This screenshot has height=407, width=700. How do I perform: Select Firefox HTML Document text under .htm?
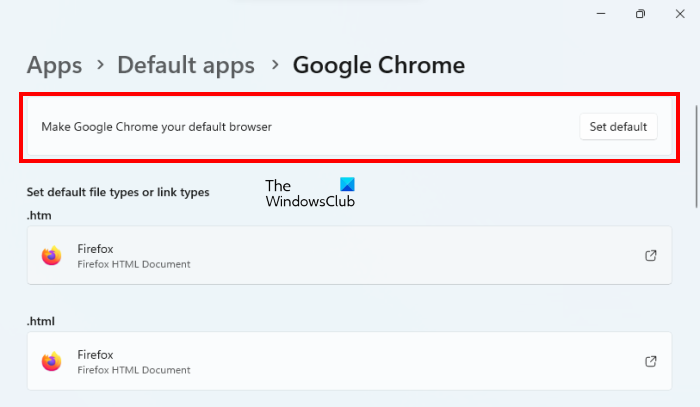tap(133, 264)
